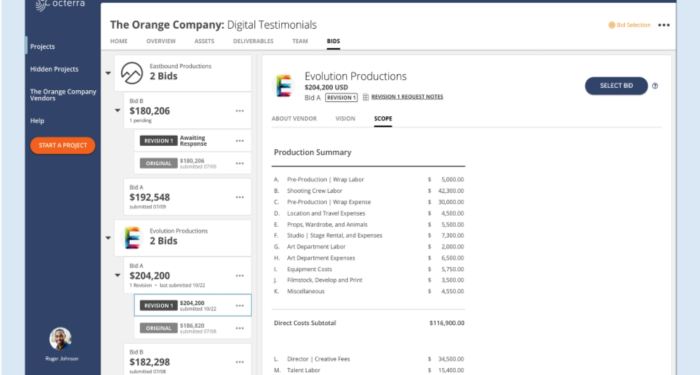Switch to the HOME tab
700x375 pixels.
coord(119,41)
